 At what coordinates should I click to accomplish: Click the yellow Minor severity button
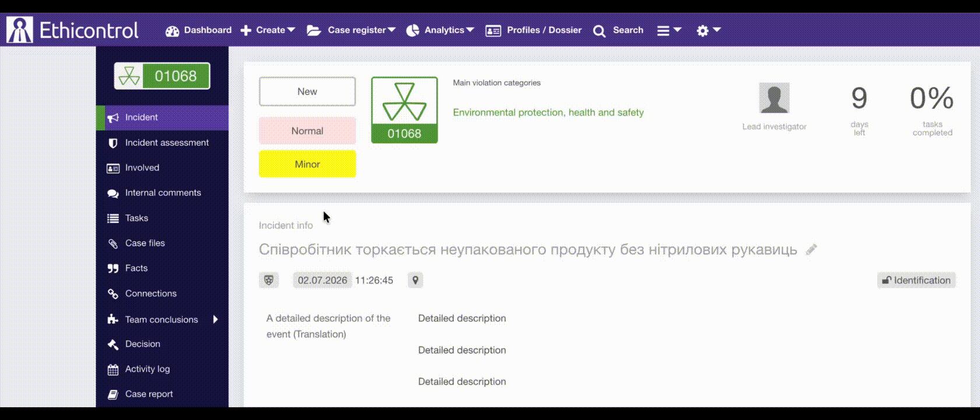tap(307, 164)
